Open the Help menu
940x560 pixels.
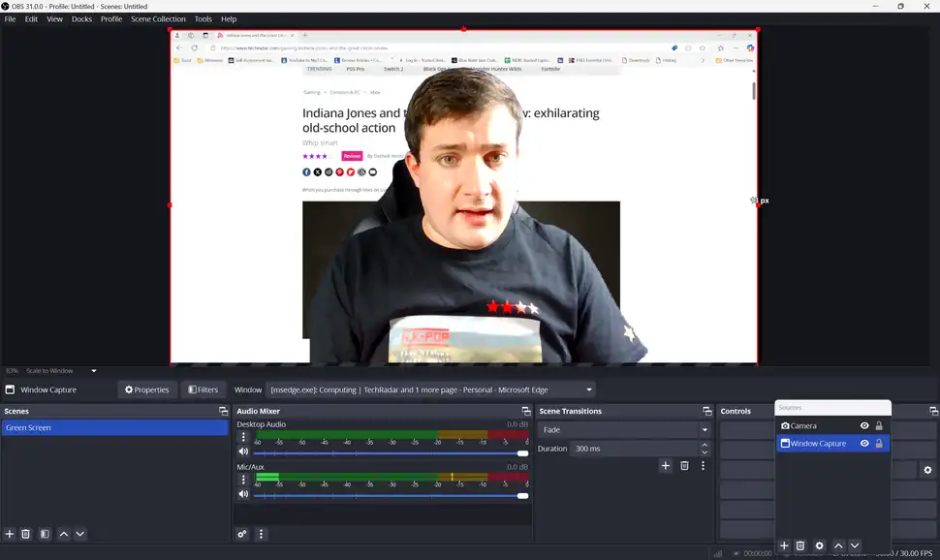click(x=229, y=19)
